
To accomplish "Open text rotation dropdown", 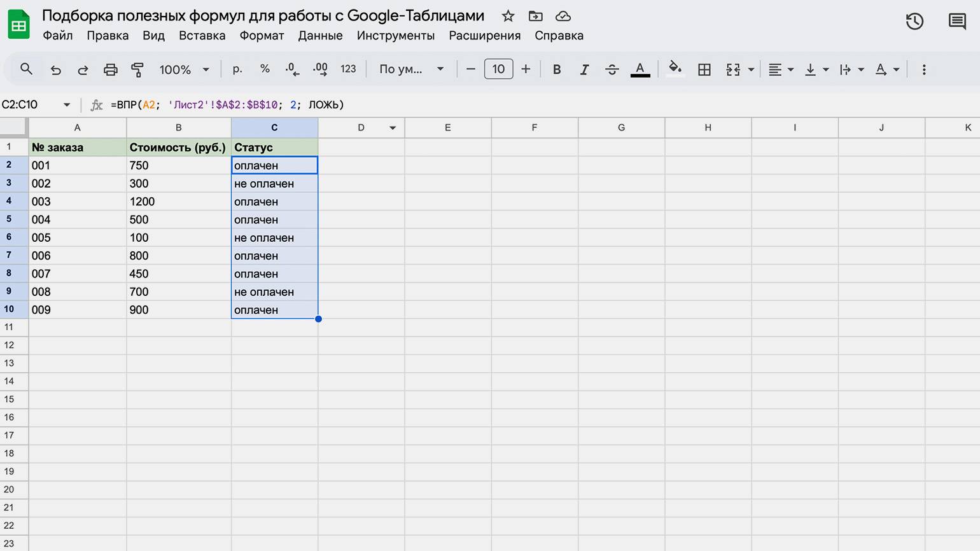I will [x=887, y=69].
